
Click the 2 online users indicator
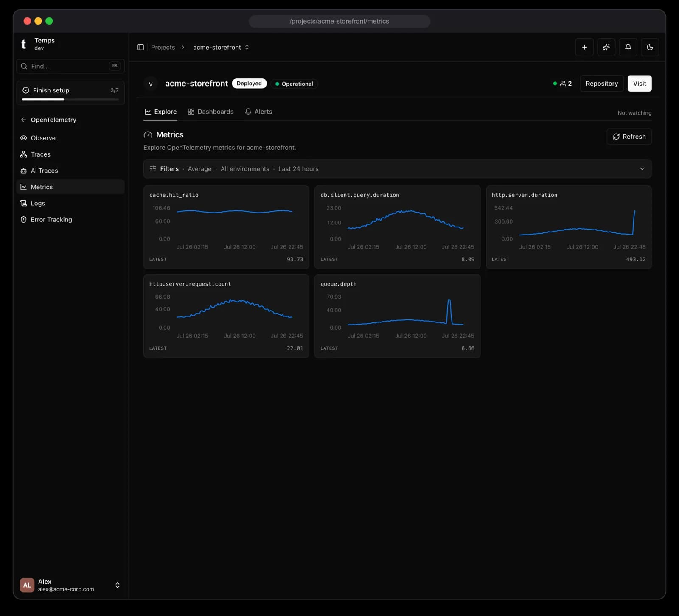[562, 84]
